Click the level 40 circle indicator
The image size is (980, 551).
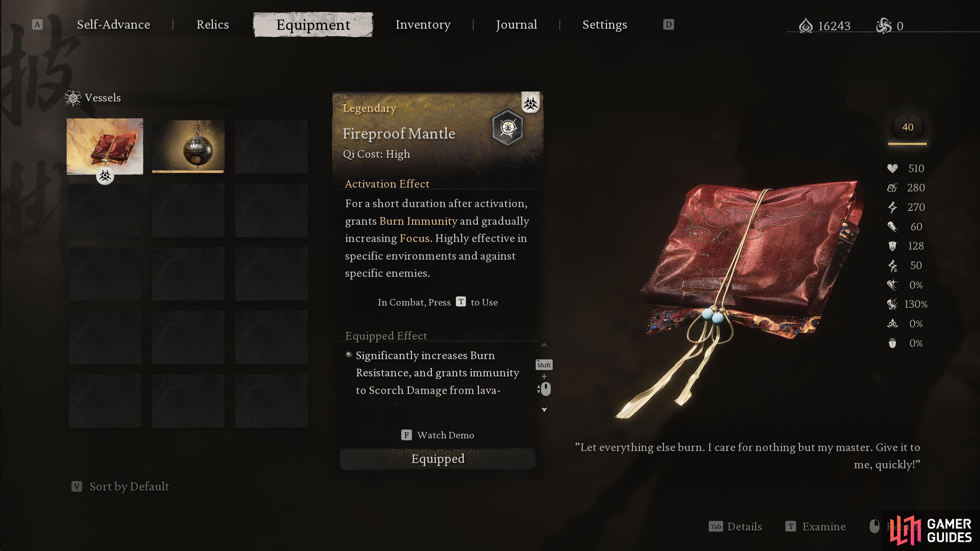coord(908,128)
